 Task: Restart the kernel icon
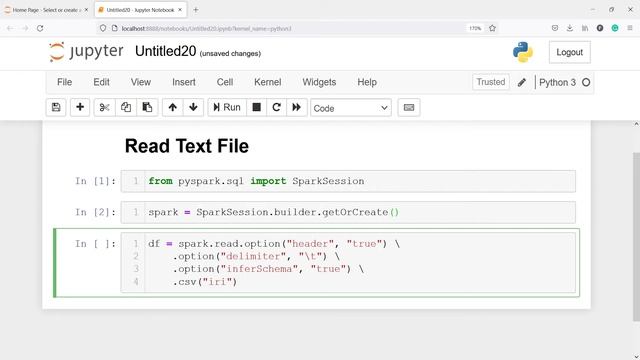(x=276, y=107)
